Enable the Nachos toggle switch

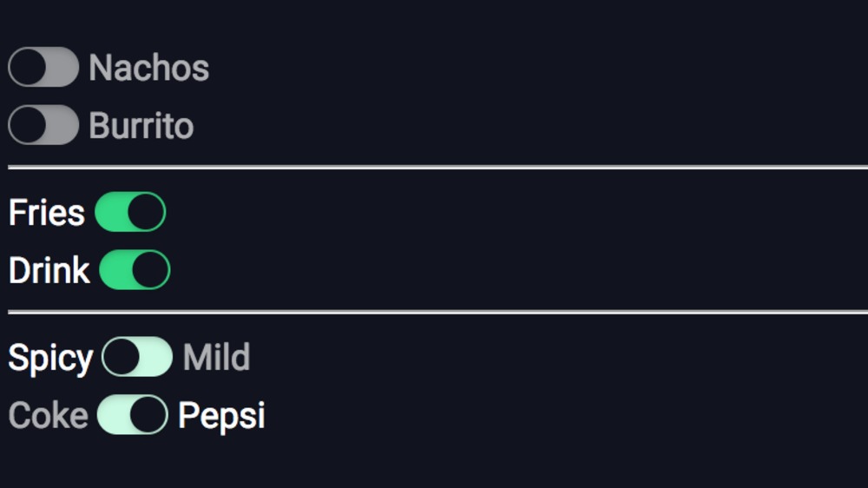pyautogui.click(x=43, y=68)
